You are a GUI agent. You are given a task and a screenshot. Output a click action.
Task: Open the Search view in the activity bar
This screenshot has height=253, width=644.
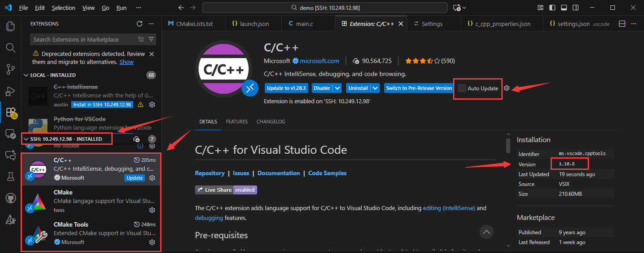(10, 47)
